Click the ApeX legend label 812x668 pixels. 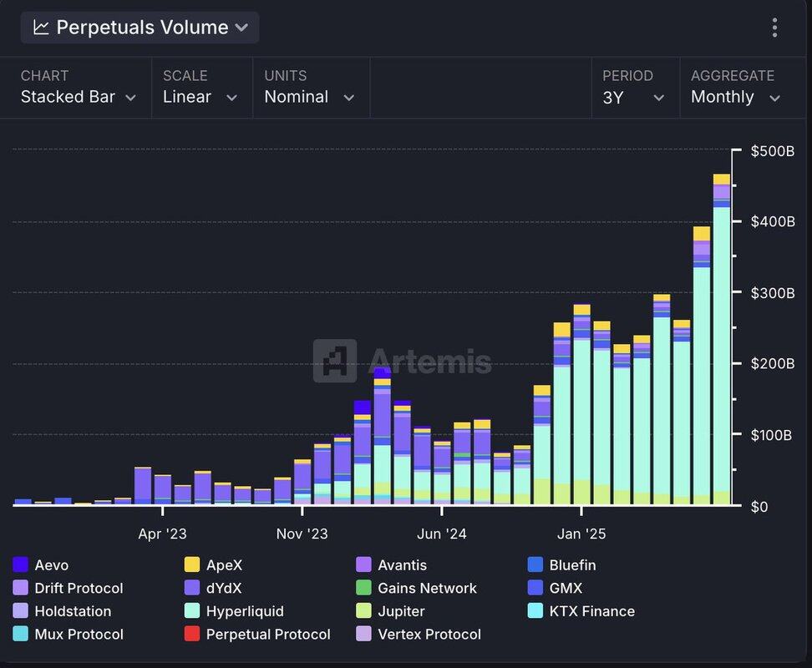(224, 565)
